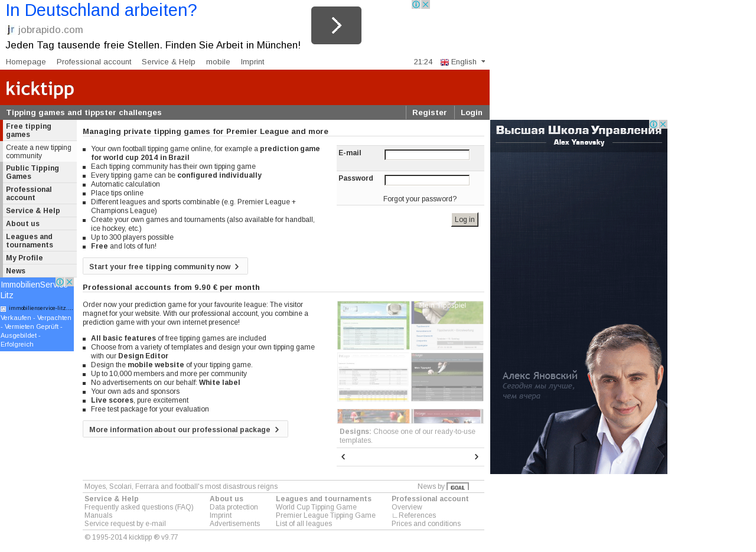This screenshot has width=756, height=552.
Task: Close the right sidebar Russian ad
Action: tap(663, 125)
